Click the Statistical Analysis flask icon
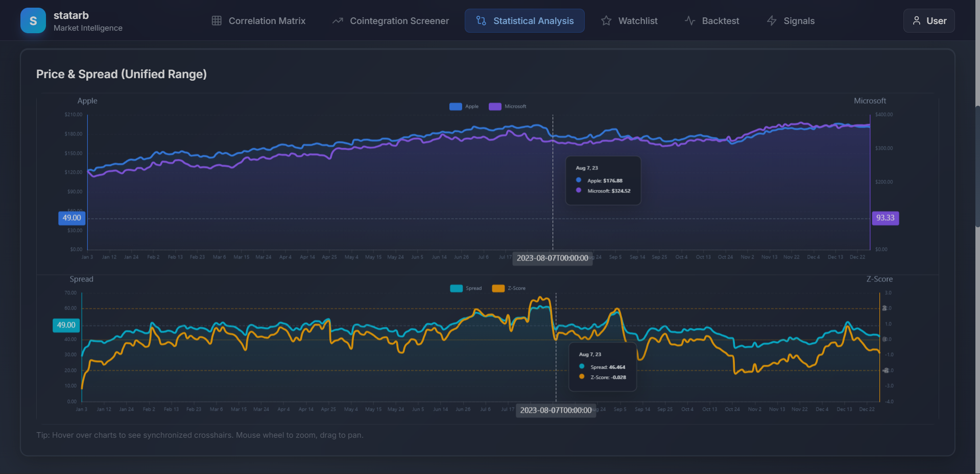Image resolution: width=980 pixels, height=474 pixels. point(480,20)
